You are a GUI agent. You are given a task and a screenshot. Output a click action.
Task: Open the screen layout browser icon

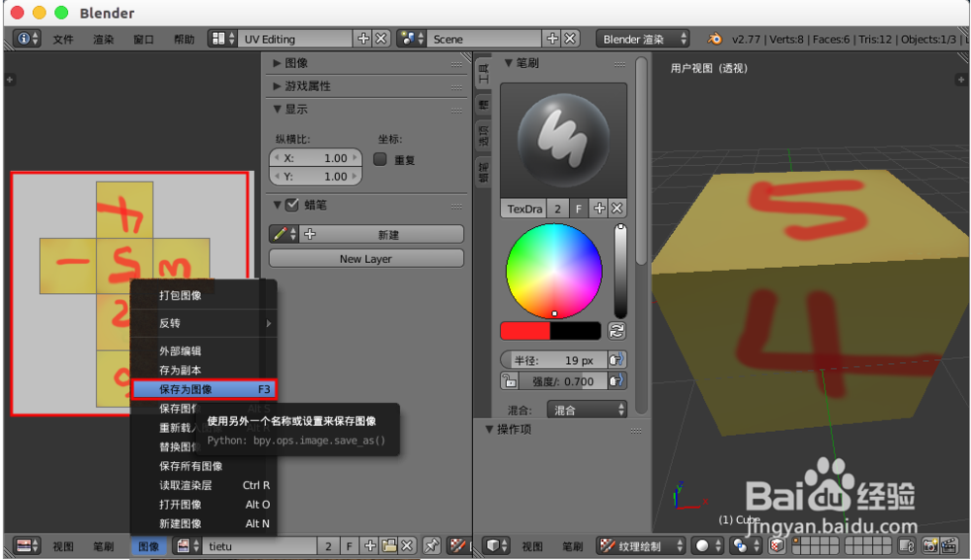coord(222,39)
